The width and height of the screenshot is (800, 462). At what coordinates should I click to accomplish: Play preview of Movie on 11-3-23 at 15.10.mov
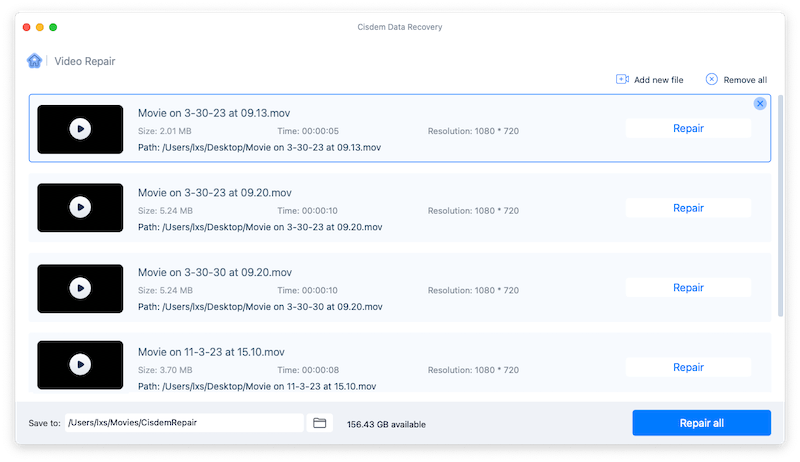pyautogui.click(x=80, y=365)
